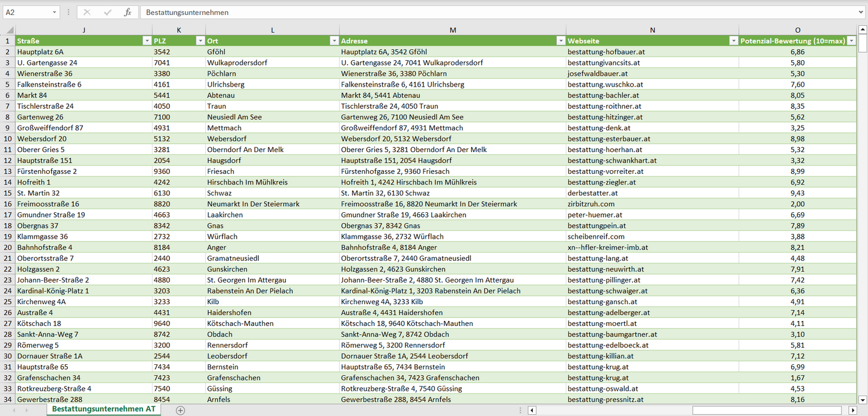Viewport: 868px width, 416px height.
Task: Select column M header
Action: tap(452, 30)
